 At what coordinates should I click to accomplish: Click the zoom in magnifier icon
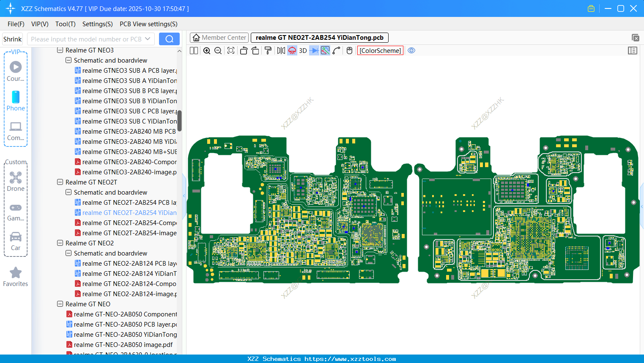pyautogui.click(x=207, y=51)
